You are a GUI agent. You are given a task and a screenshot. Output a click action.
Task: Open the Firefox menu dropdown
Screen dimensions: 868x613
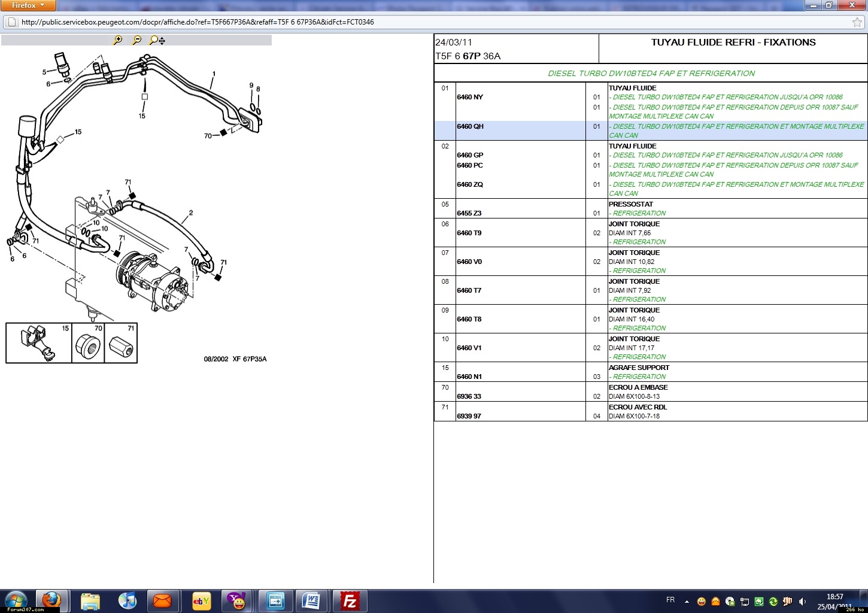click(x=28, y=5)
